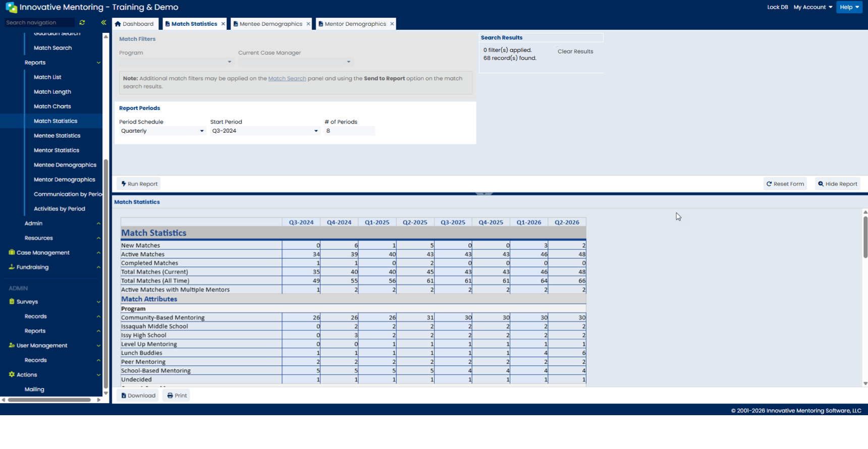This screenshot has height=449, width=868.
Task: Click the # of Periods input field
Action: click(350, 131)
